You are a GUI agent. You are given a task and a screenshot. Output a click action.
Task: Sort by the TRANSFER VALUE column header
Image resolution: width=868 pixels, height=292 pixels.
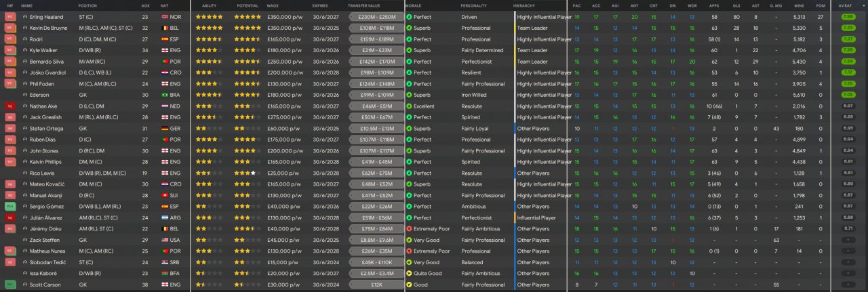tap(364, 5)
